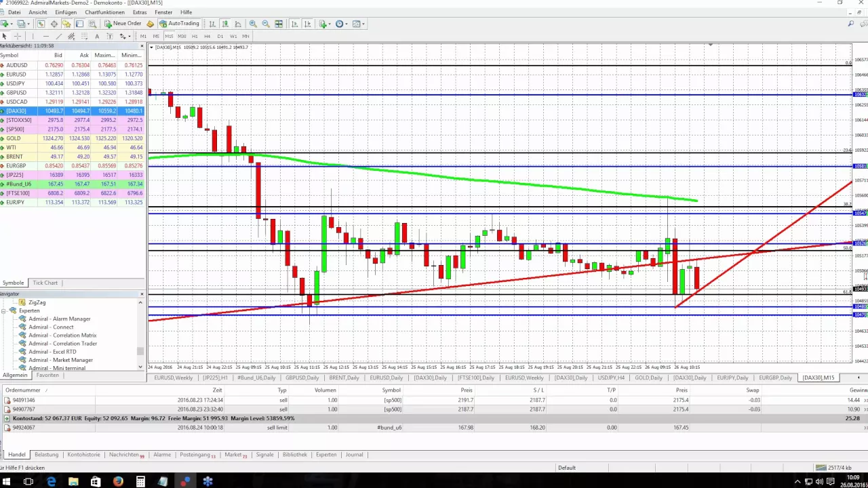Select the equidistant channel tool
Viewport: 868px width, 488px height.
71,36
